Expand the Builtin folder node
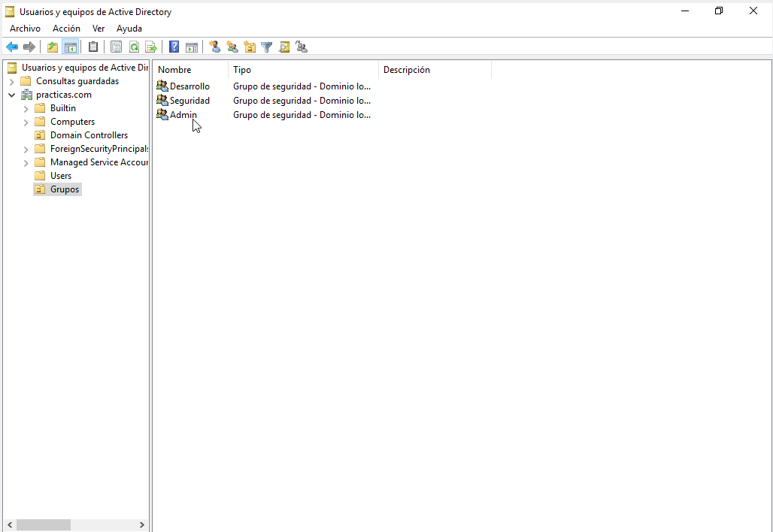Image resolution: width=773 pixels, height=532 pixels. 26,109
